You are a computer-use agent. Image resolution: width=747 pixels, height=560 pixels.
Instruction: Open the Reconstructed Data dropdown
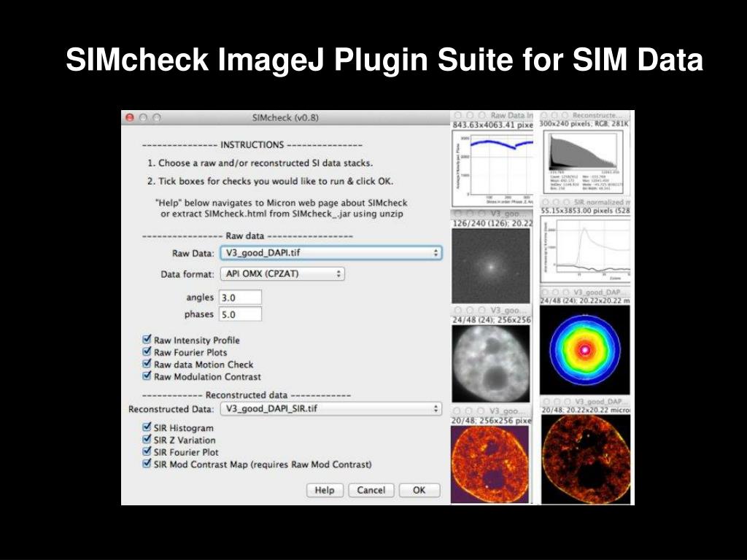tap(330, 408)
